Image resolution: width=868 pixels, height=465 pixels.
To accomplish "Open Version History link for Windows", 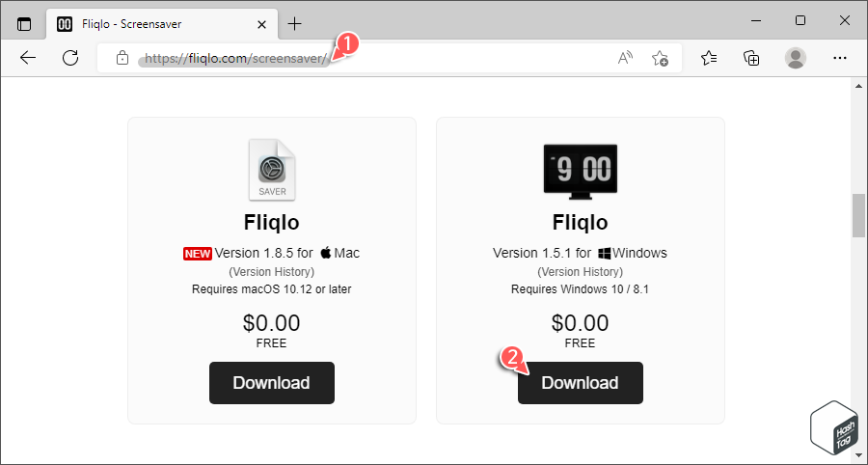I will [x=581, y=272].
